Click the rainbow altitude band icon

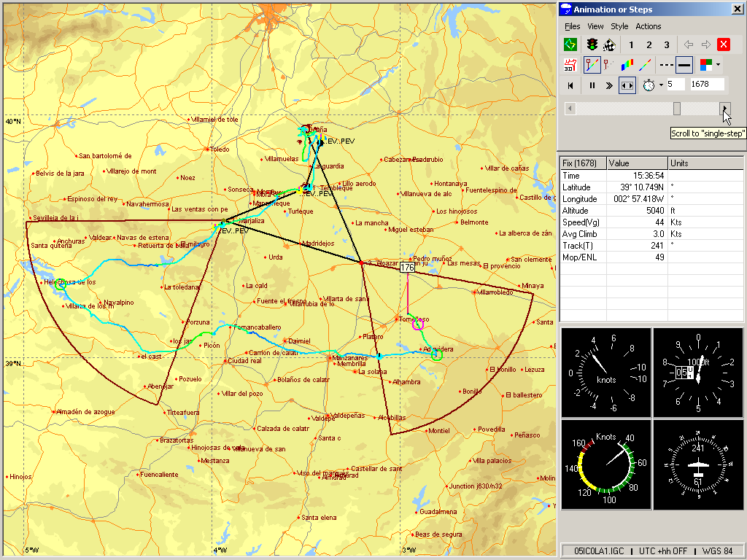pyautogui.click(x=626, y=65)
